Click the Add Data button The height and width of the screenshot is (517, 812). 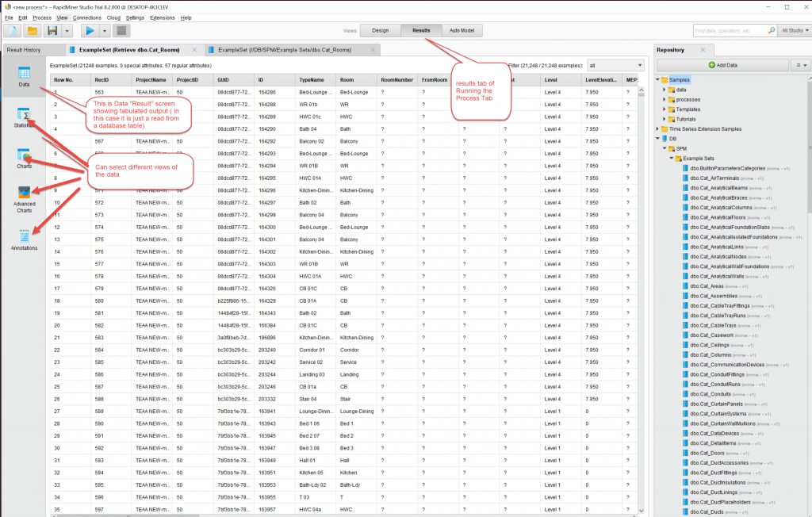coord(722,65)
